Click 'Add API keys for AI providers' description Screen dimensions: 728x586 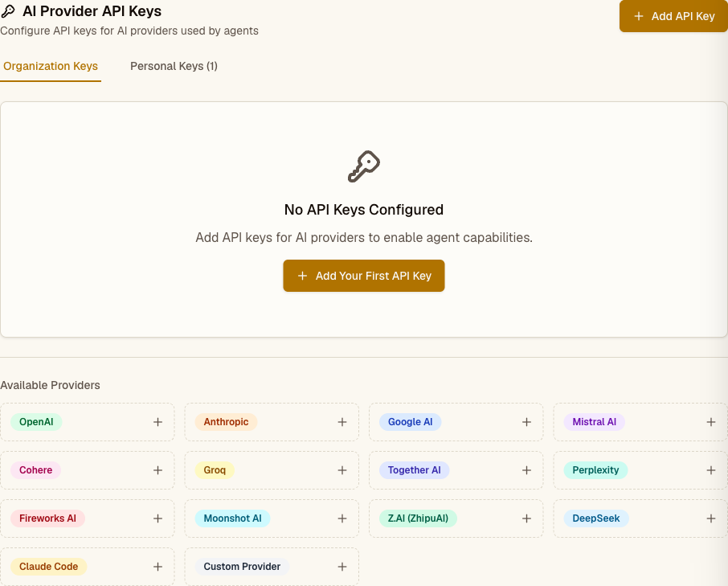(364, 238)
